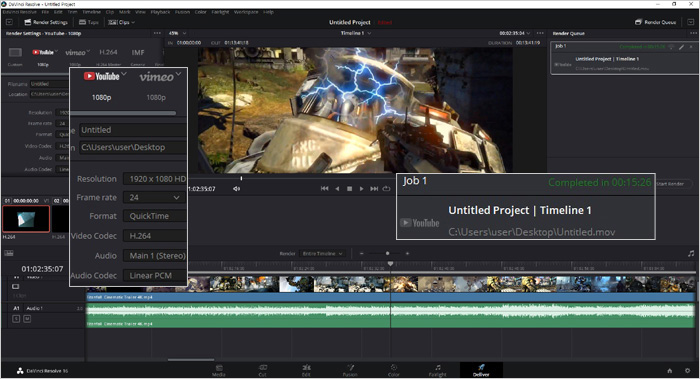This screenshot has height=379, width=700.
Task: Open viewer options three-dot menu
Action: [540, 33]
